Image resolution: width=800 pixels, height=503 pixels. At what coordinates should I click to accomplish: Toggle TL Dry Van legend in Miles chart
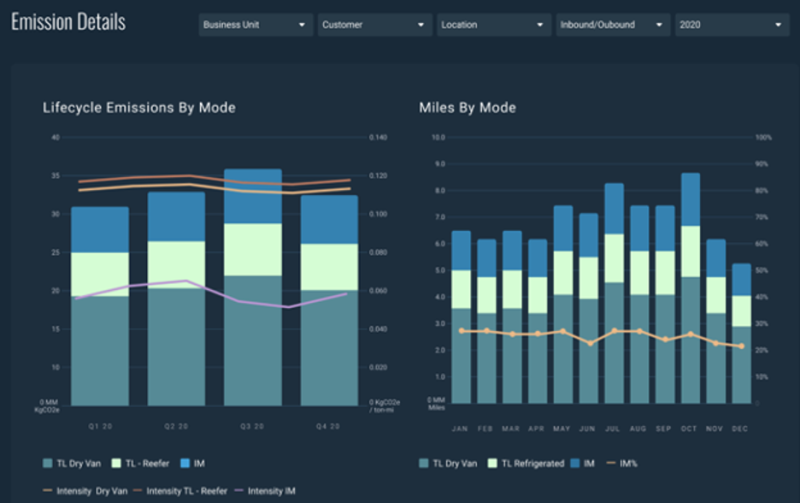tap(452, 464)
